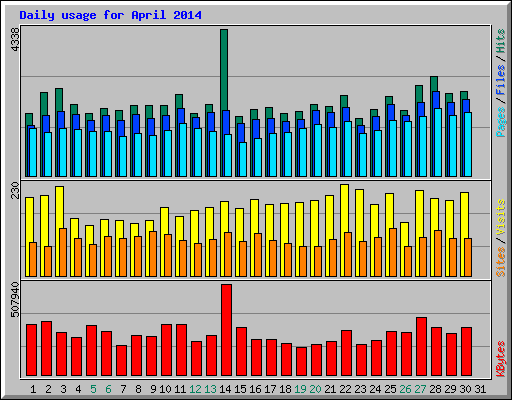Select day label 4 on the axis

78,389
